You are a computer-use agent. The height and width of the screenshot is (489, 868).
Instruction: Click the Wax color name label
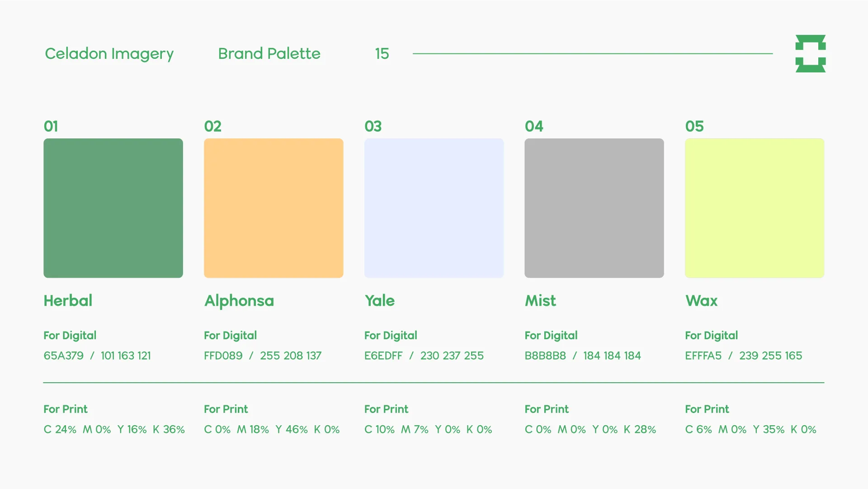702,301
